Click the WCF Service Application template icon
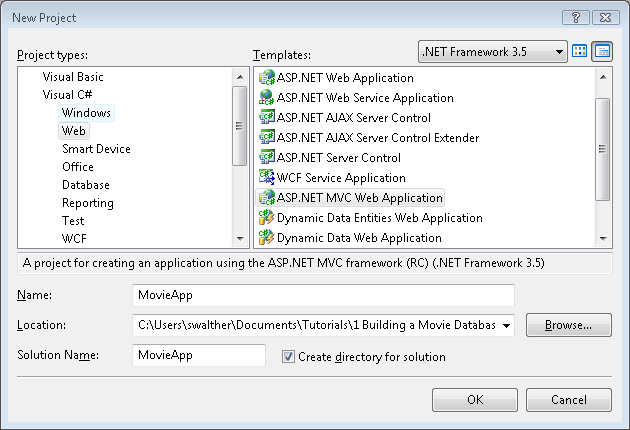This screenshot has width=630, height=430. [267, 178]
